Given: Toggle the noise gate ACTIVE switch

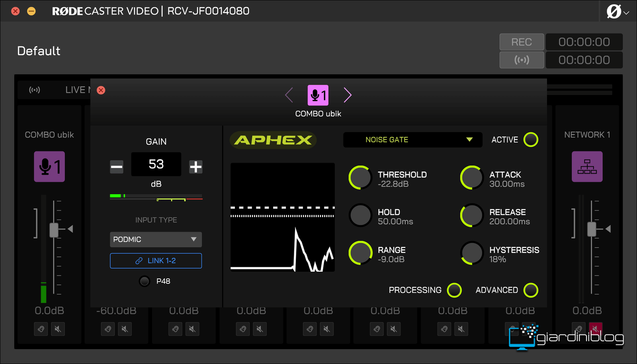Looking at the screenshot, I should [531, 140].
